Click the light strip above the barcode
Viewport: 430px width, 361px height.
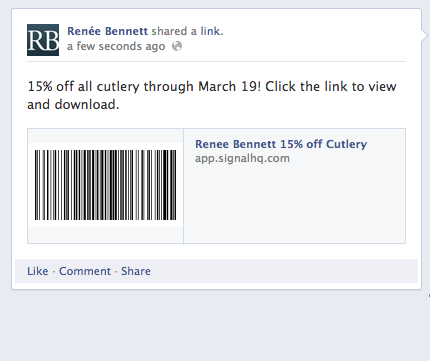pos(105,136)
